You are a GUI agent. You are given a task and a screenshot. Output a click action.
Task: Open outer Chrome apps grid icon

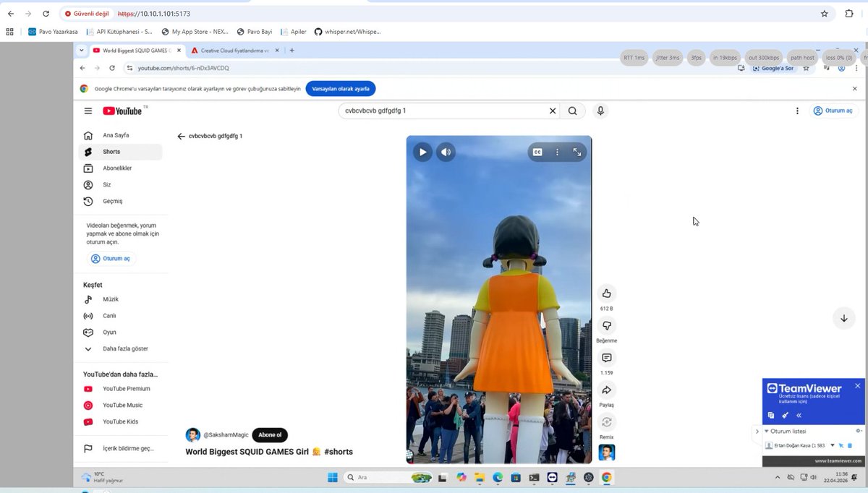tap(9, 32)
